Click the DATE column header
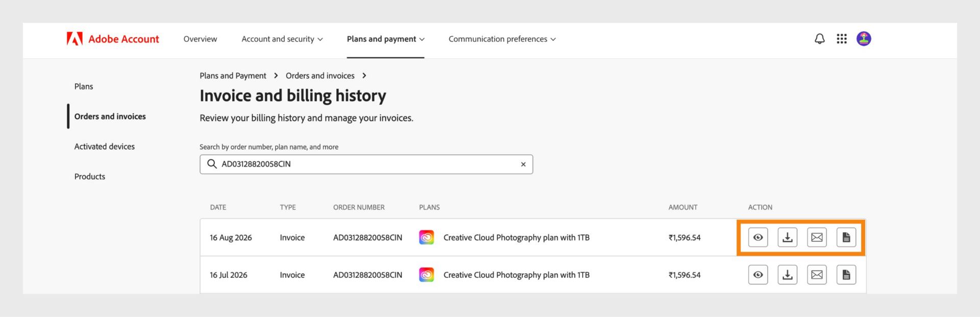This screenshot has width=980, height=317. click(x=218, y=207)
